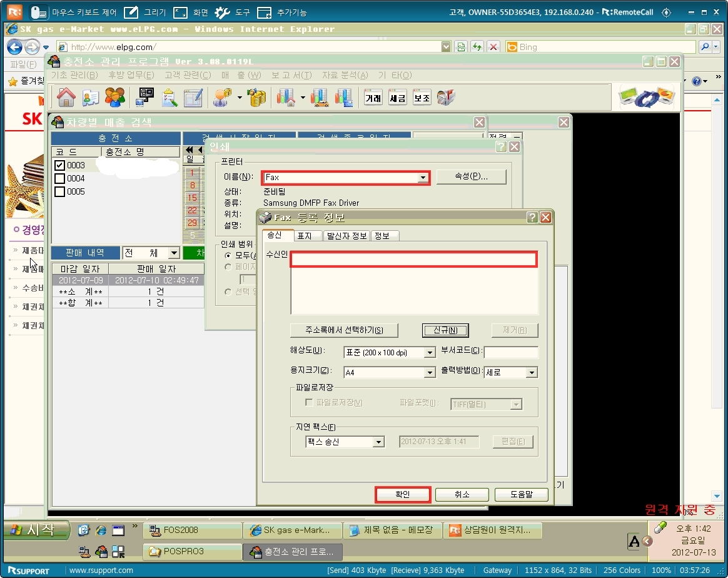Click the 수신인 recipient input field
Image resolution: width=728 pixels, height=578 pixels.
click(413, 260)
